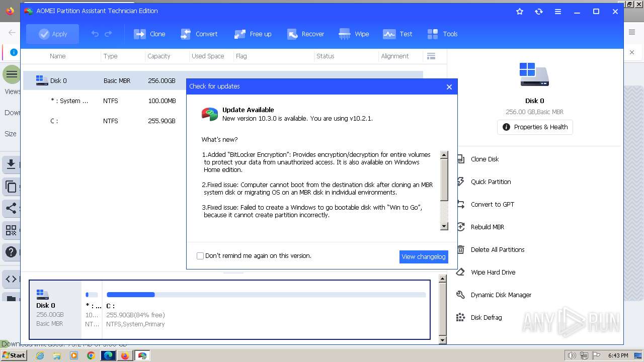
Task: Click Properties & Health button
Action: tap(535, 127)
